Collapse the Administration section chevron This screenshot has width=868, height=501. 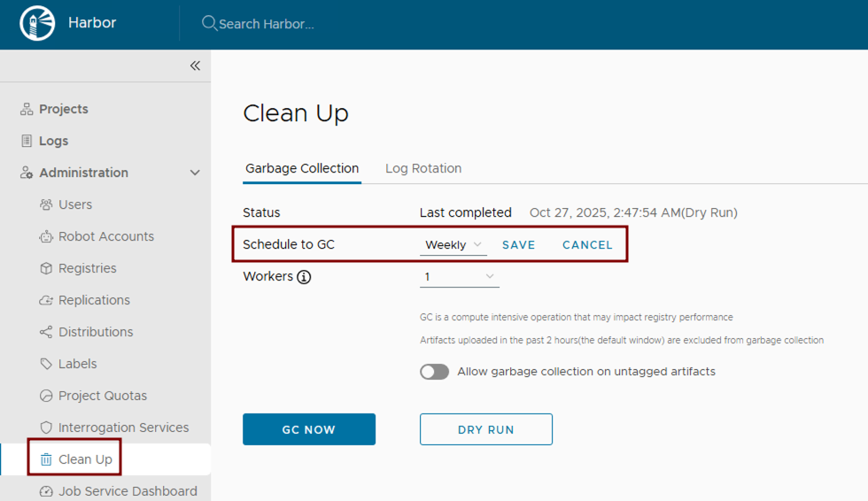tap(195, 173)
